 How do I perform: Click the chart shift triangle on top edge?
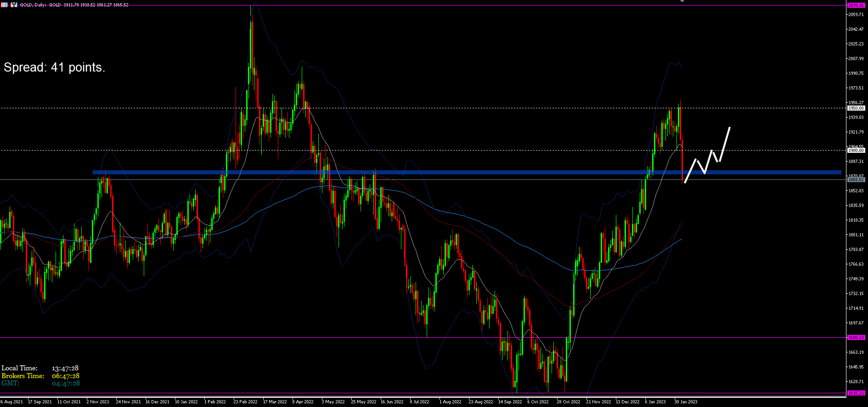coord(682,1)
